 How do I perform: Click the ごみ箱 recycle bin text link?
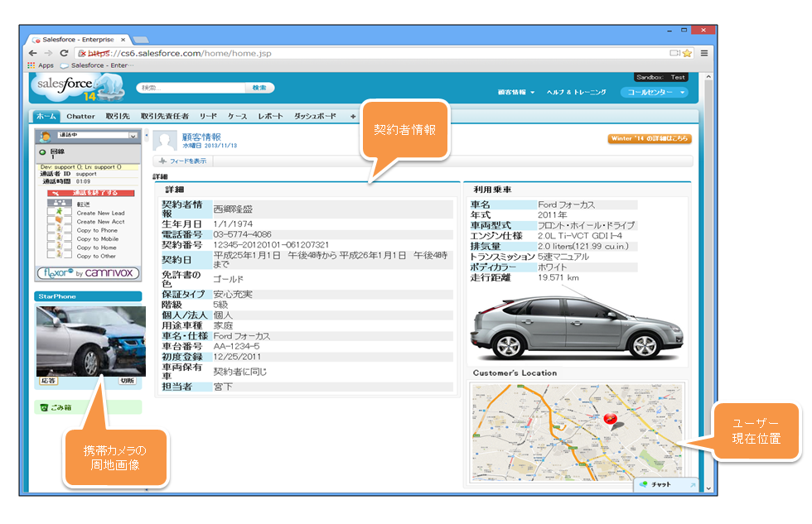[61, 407]
